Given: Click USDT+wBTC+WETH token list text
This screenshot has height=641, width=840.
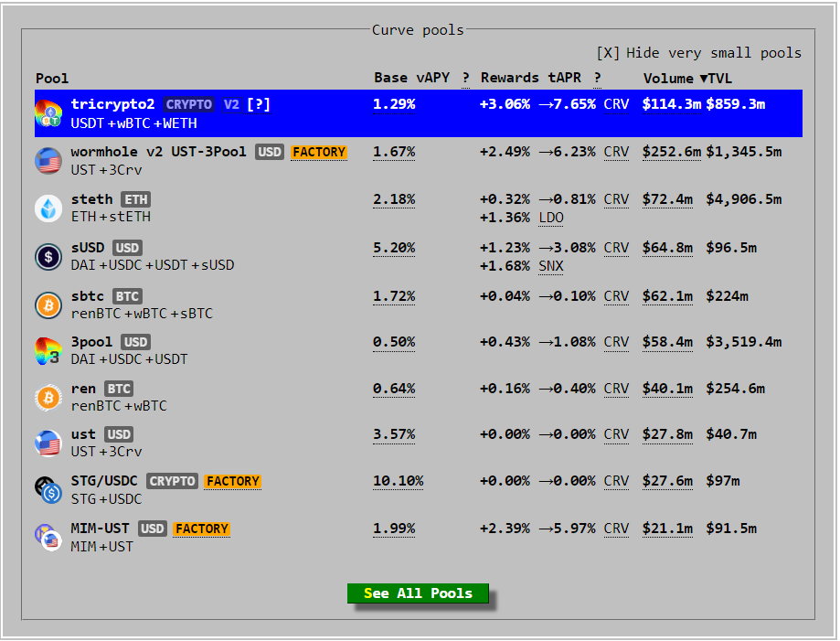Looking at the screenshot, I should (134, 123).
